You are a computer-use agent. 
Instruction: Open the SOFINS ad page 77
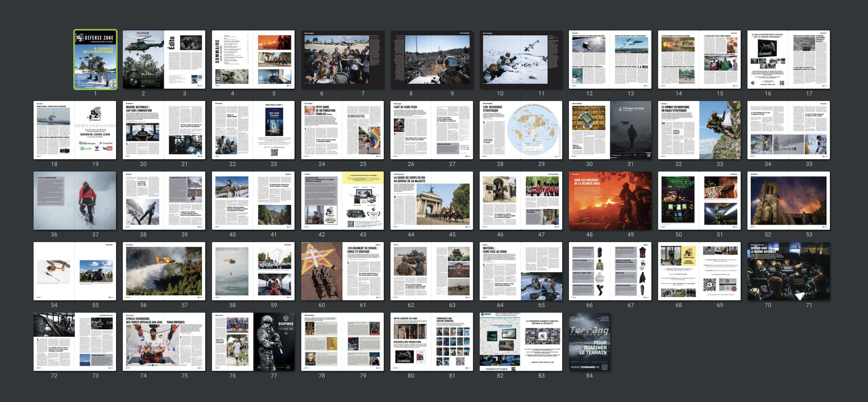point(274,342)
